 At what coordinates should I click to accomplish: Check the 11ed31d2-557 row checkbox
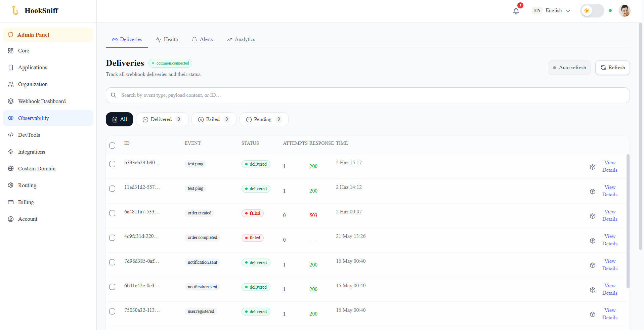pos(112,189)
